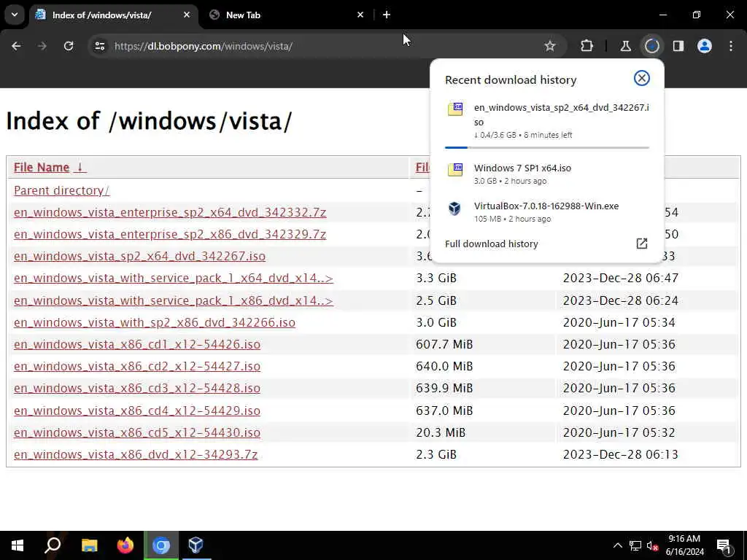Download en_windows_vista_x86_cd1_x12-54426.iso
This screenshot has height=560, width=747.
tap(137, 344)
